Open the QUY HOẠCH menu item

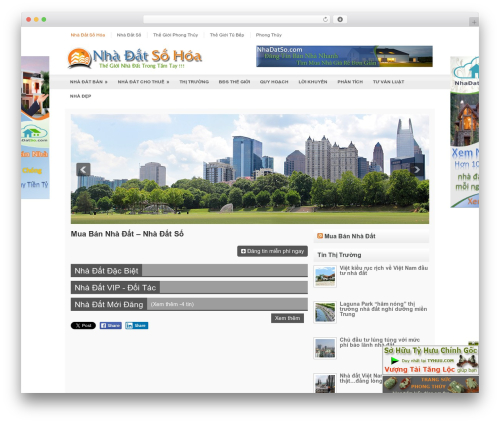pyautogui.click(x=274, y=82)
